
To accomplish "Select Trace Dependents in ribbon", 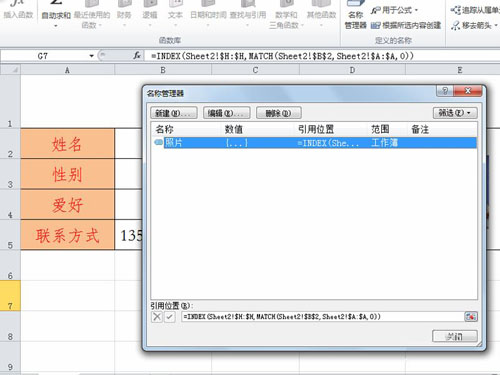I will (475, 10).
